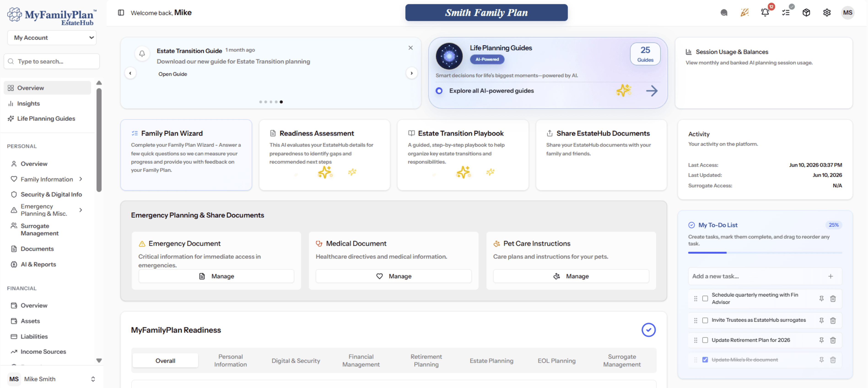The height and width of the screenshot is (388, 868).
Task: Check the Schedule quarterly meeting task
Action: click(x=705, y=298)
